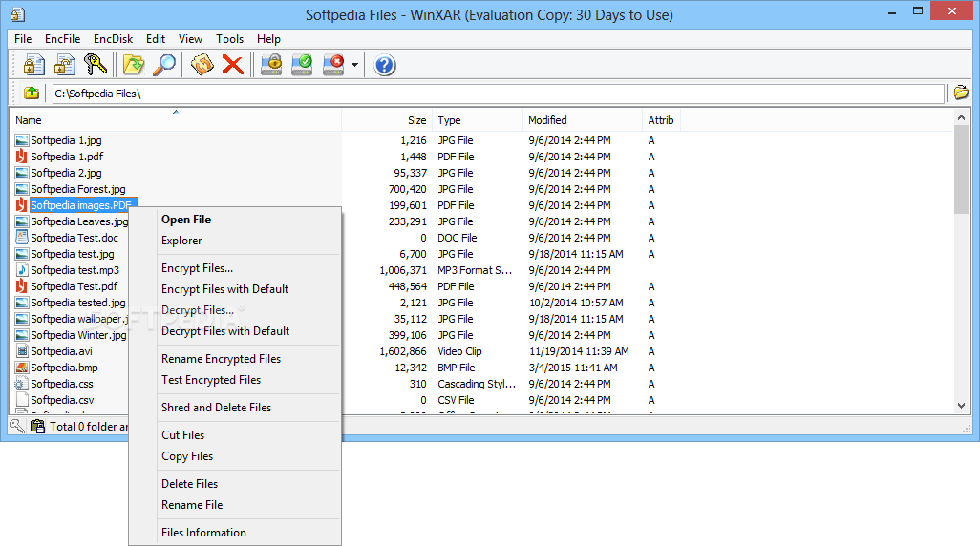
Task: Click the size value 1,602,866
Action: point(403,351)
